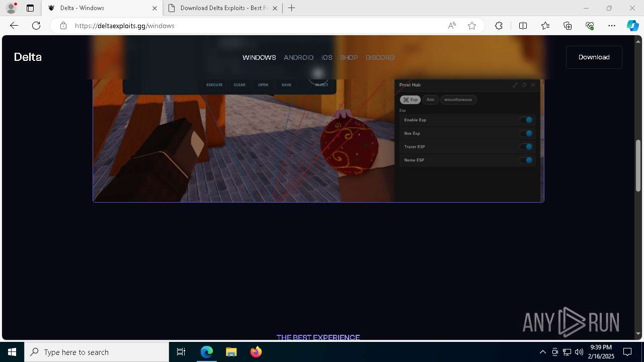The image size is (644, 362).
Task: Click the page vertical scrollbar thumb
Action: click(638, 165)
